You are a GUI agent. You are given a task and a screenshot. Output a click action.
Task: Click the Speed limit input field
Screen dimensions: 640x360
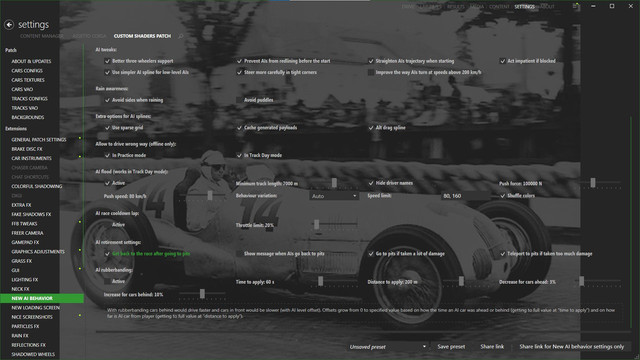[466, 196]
